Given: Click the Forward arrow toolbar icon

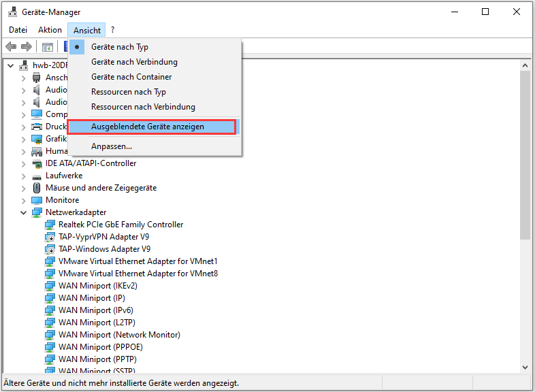Looking at the screenshot, I should (x=27, y=47).
